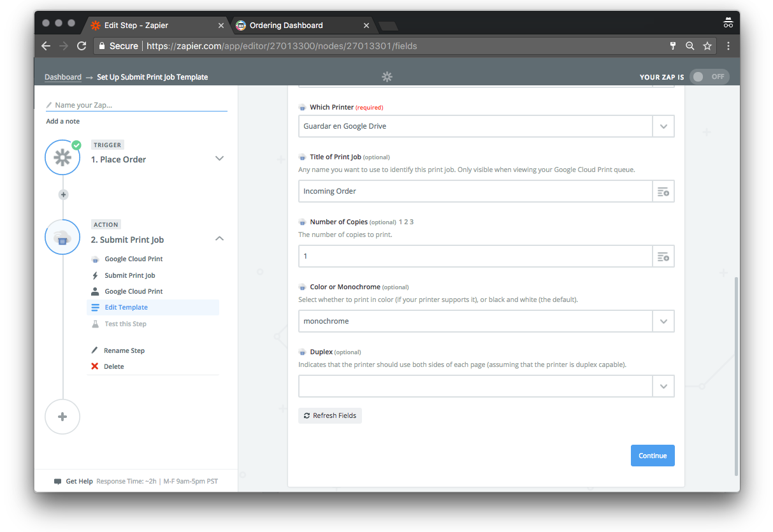Turn the Zap on/off toggle
Image resolution: width=773 pixels, height=532 pixels.
click(710, 76)
